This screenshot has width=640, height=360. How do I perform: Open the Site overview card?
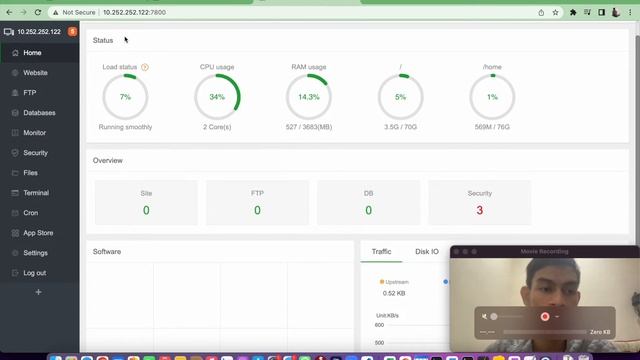(x=146, y=202)
